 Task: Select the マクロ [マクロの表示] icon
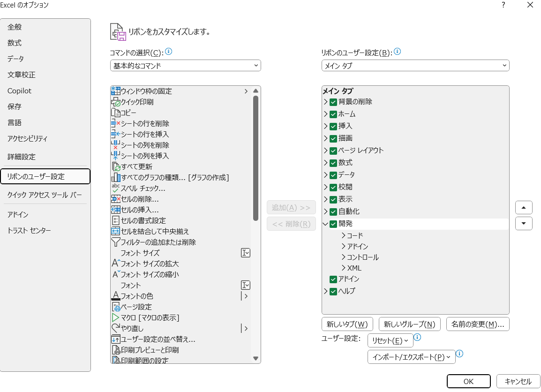click(115, 317)
